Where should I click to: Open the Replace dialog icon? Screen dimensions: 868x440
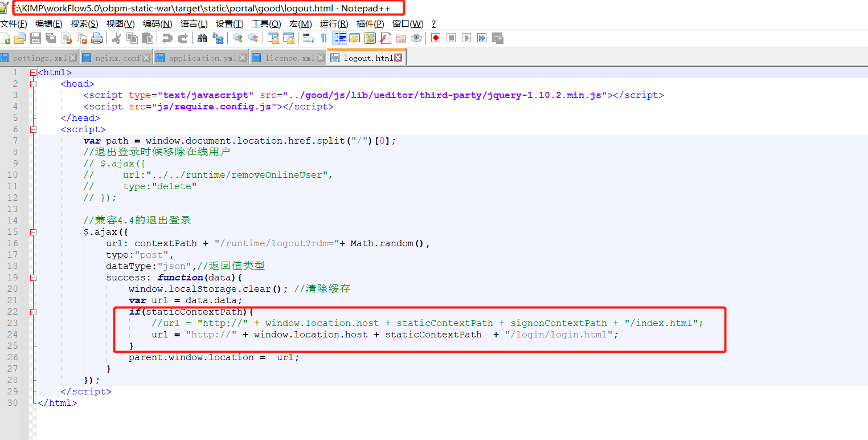[x=218, y=38]
